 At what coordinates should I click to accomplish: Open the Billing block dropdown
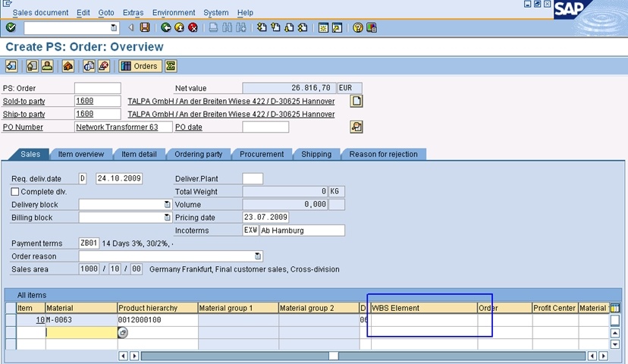point(167,218)
